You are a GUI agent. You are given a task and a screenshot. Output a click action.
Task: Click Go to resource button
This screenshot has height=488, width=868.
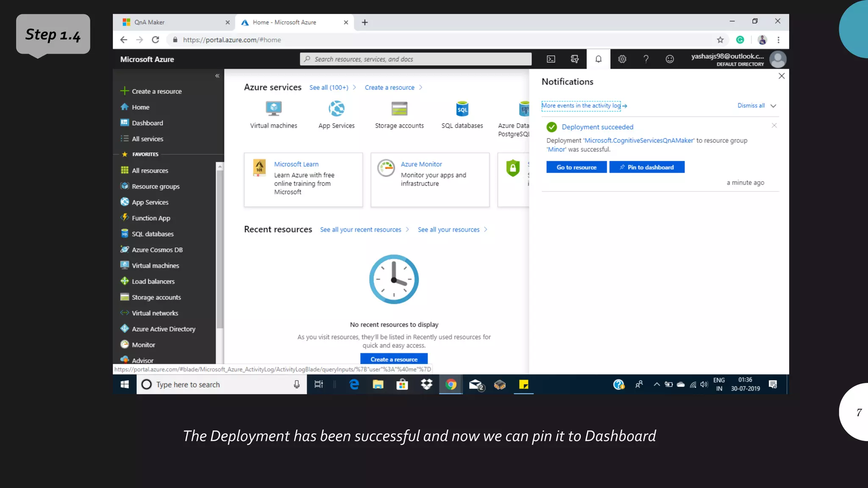pos(576,167)
